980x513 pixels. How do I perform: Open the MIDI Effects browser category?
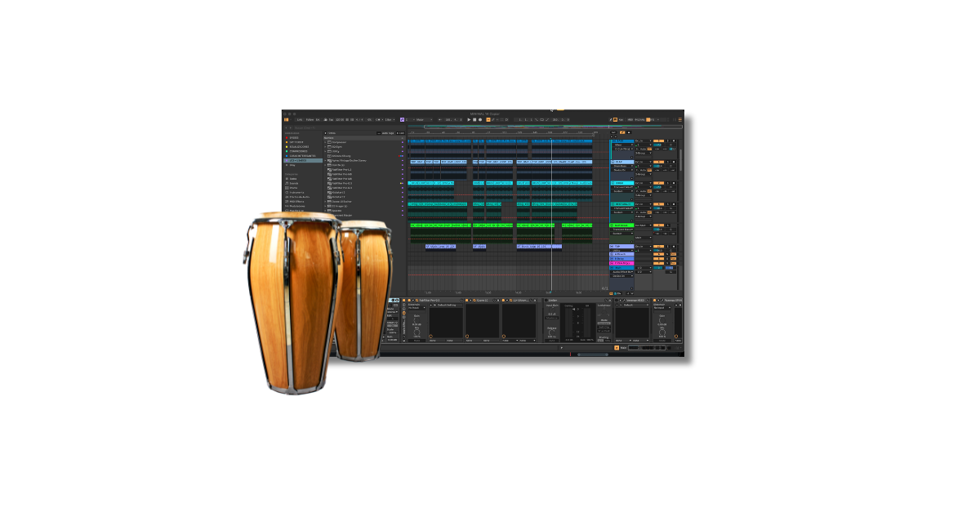[x=296, y=202]
